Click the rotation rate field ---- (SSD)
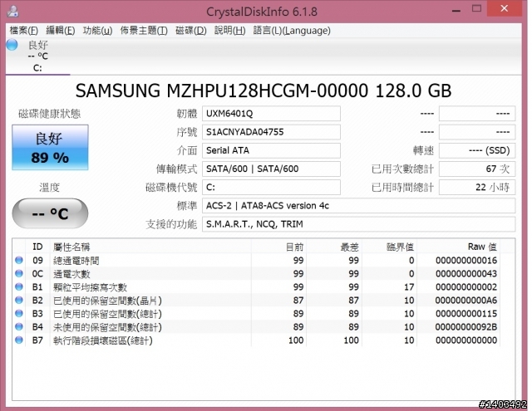 pos(477,150)
